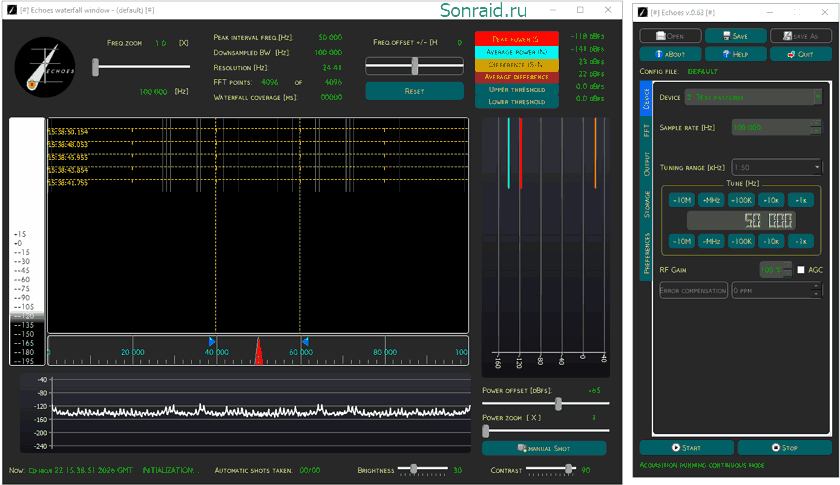This screenshot has height=485, width=840.
Task: Toggle the Upper threshold display button
Action: (516, 89)
